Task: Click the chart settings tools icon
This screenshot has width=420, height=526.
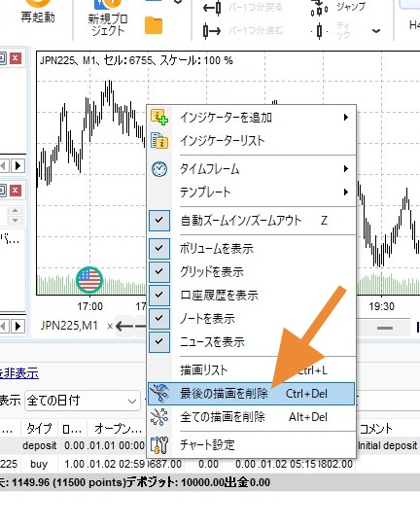Action: pos(159,445)
